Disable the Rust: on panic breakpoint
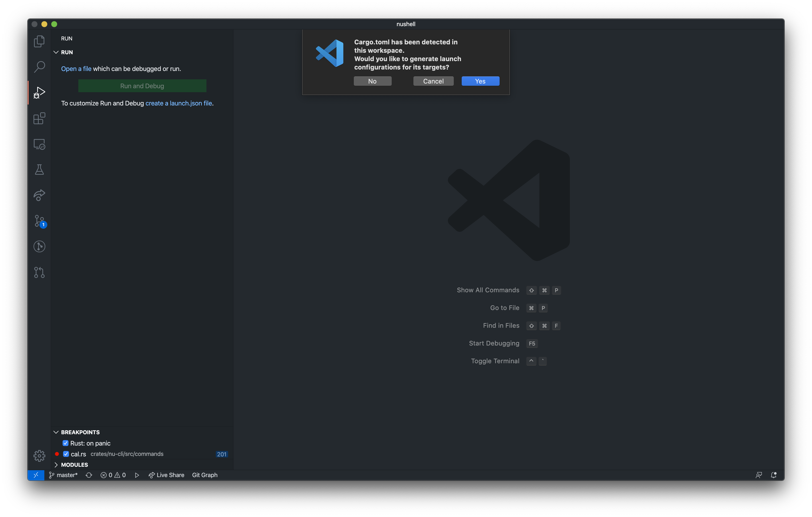The height and width of the screenshot is (517, 812). 66,443
